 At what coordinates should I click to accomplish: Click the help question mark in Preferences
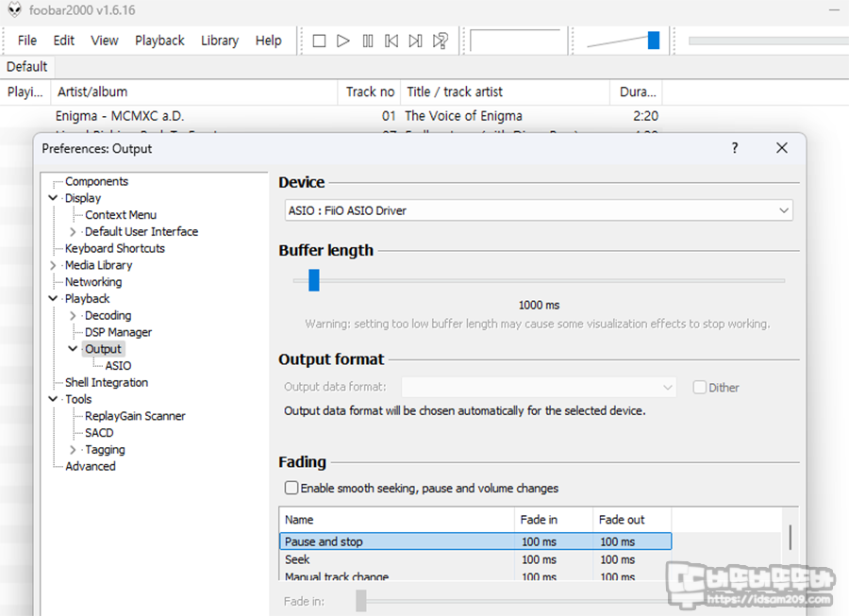(735, 148)
